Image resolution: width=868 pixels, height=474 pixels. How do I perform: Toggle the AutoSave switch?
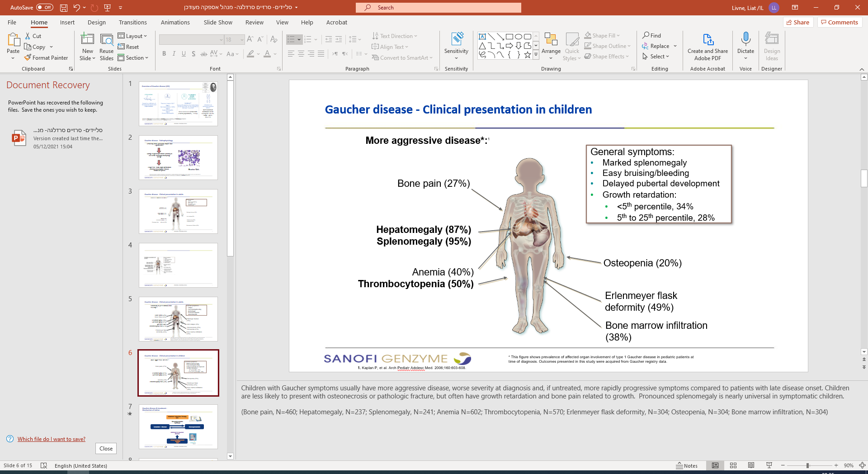44,8
